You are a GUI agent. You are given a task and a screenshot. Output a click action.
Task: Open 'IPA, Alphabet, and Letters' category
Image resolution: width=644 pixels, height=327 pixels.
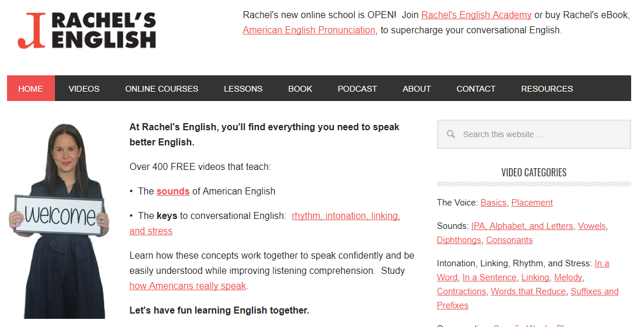522,226
